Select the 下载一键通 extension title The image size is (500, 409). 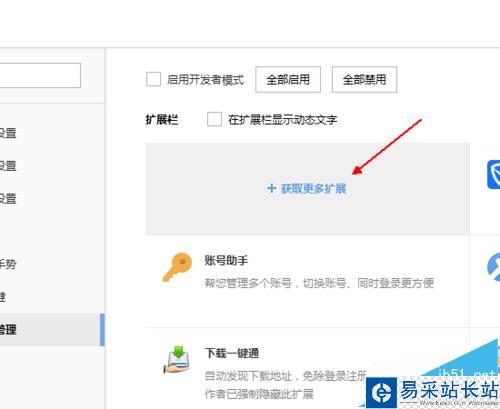232,353
